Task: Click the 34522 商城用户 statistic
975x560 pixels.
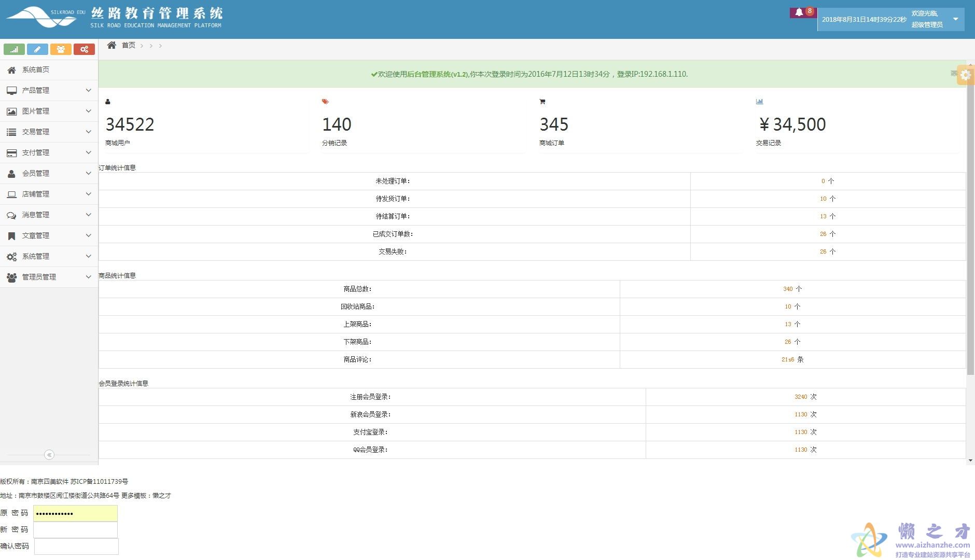Action: click(130, 124)
